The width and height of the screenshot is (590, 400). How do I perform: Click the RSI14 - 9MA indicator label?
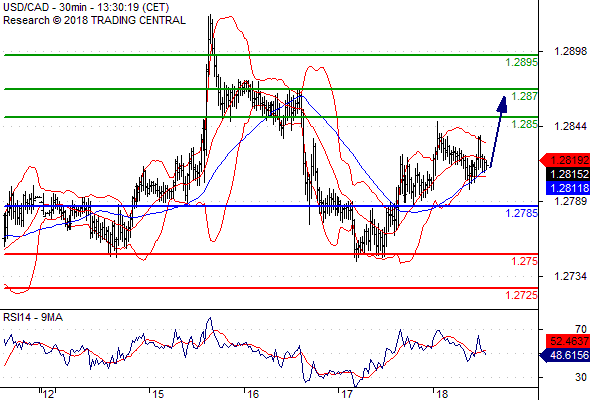(x=33, y=318)
